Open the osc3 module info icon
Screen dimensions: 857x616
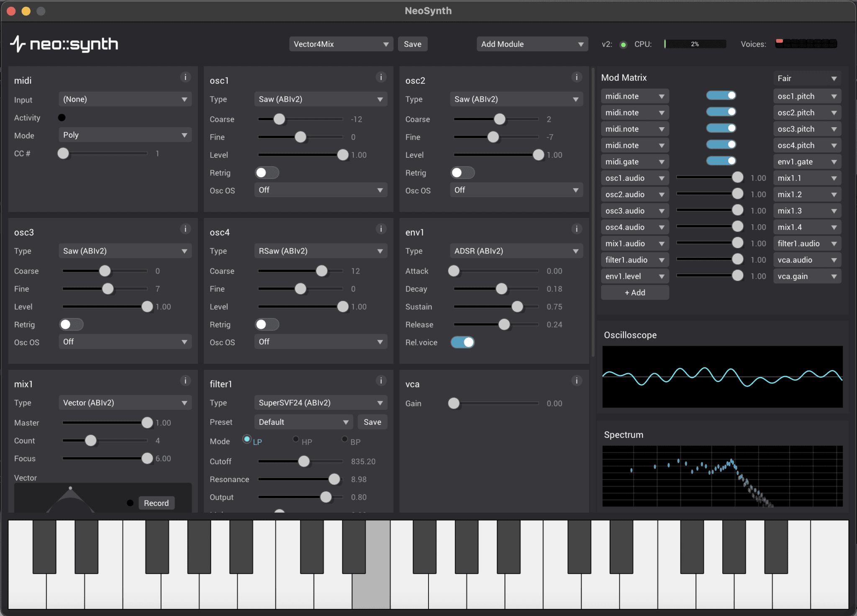(185, 229)
